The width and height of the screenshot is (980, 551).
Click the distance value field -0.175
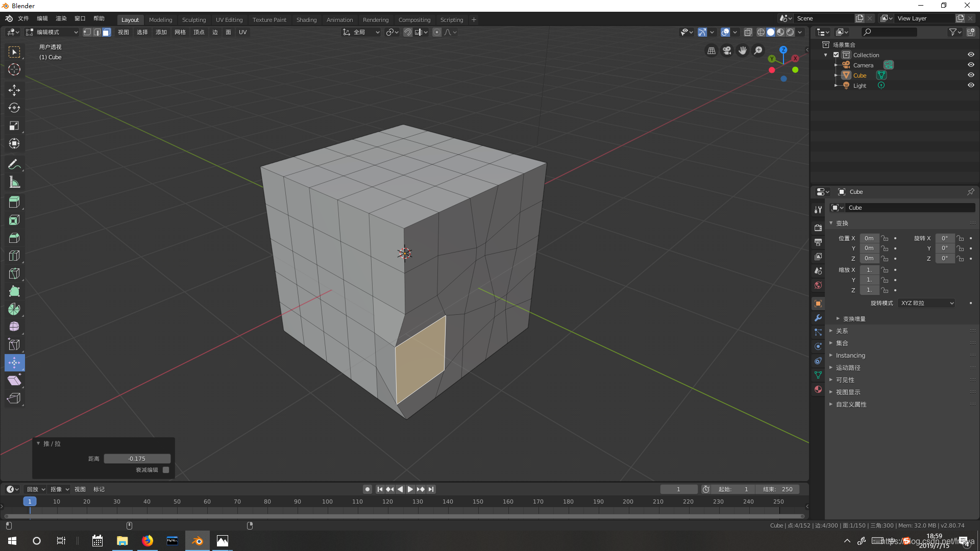(x=137, y=459)
